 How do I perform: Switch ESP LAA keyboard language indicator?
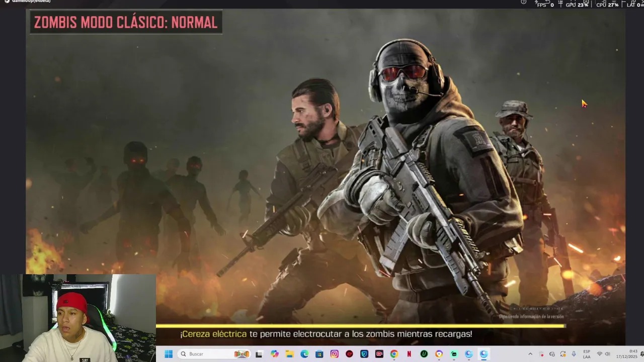click(x=587, y=354)
